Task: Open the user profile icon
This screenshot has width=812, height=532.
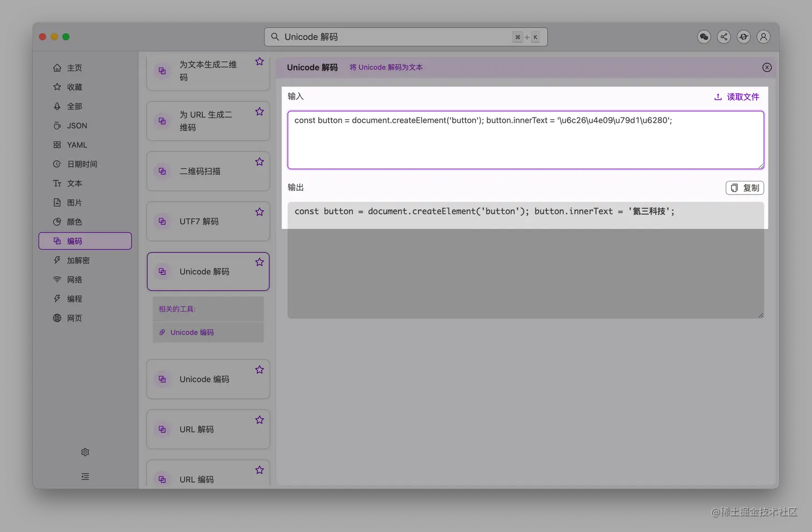Action: pos(763,37)
